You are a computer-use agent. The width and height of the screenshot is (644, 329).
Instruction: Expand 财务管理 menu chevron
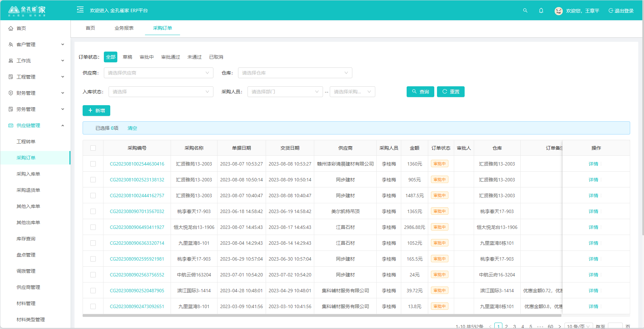point(63,93)
